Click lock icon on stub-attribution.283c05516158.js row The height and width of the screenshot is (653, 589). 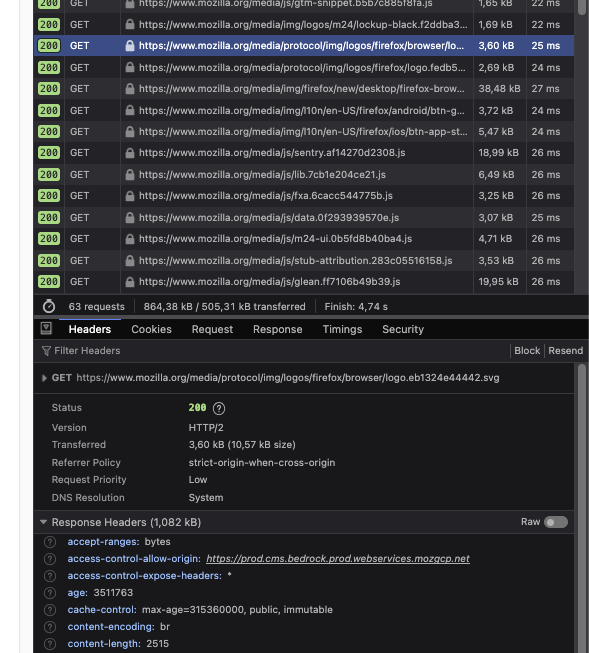point(130,260)
